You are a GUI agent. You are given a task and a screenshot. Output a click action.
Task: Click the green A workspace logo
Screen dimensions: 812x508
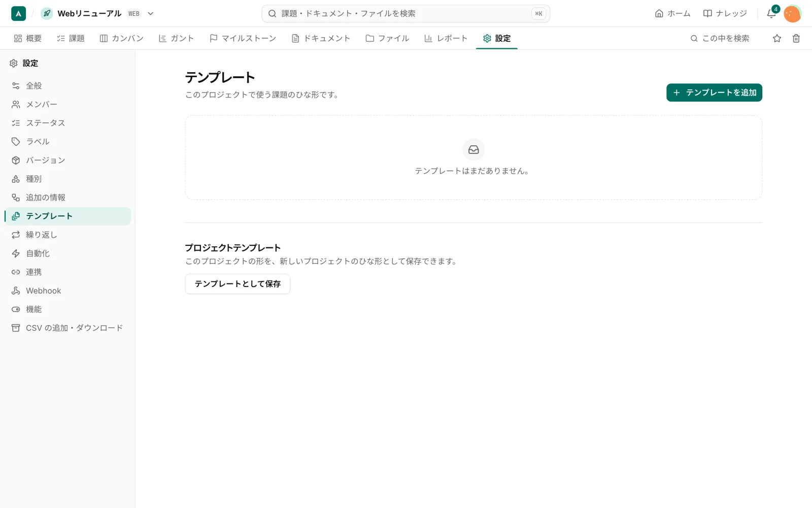pyautogui.click(x=18, y=14)
